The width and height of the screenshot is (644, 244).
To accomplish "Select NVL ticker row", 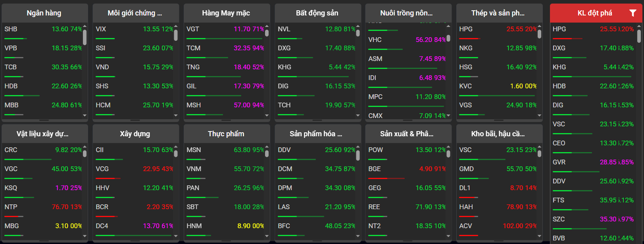I will pyautogui.click(x=316, y=32).
